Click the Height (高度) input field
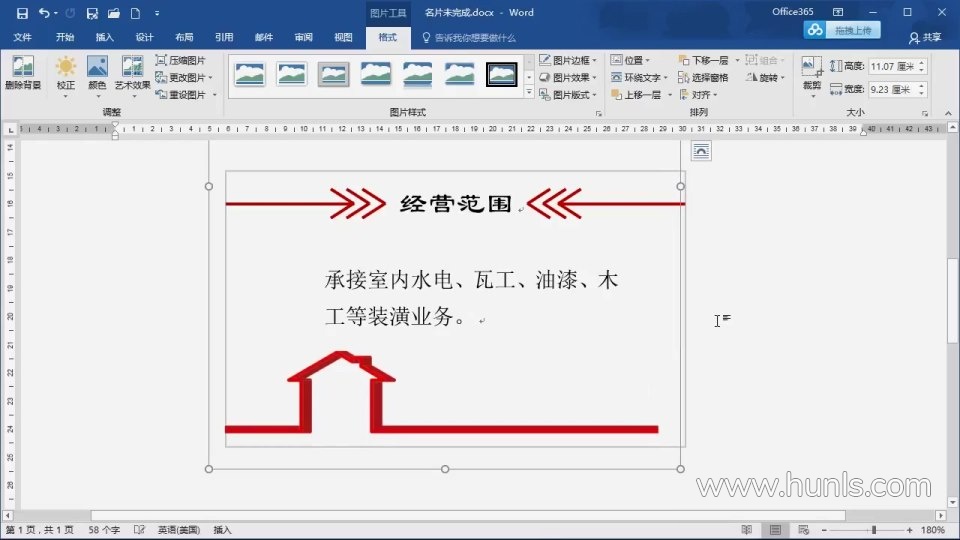 click(892, 66)
